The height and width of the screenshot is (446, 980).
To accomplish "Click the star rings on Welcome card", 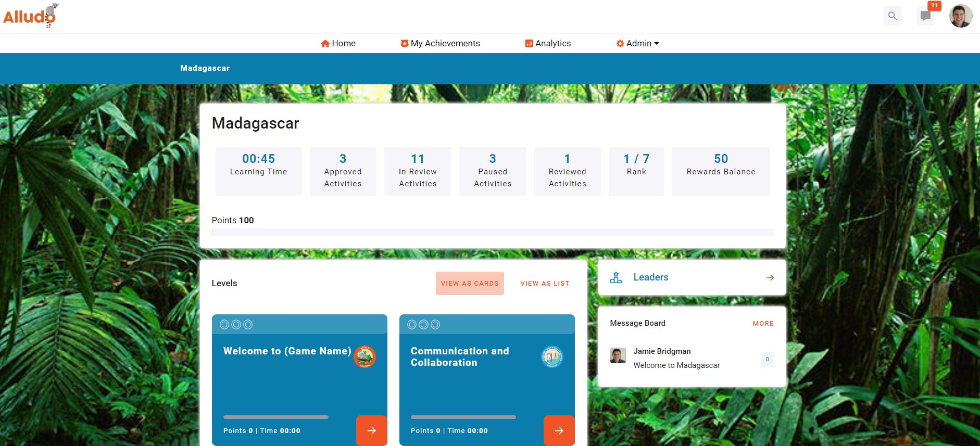I will coord(236,325).
